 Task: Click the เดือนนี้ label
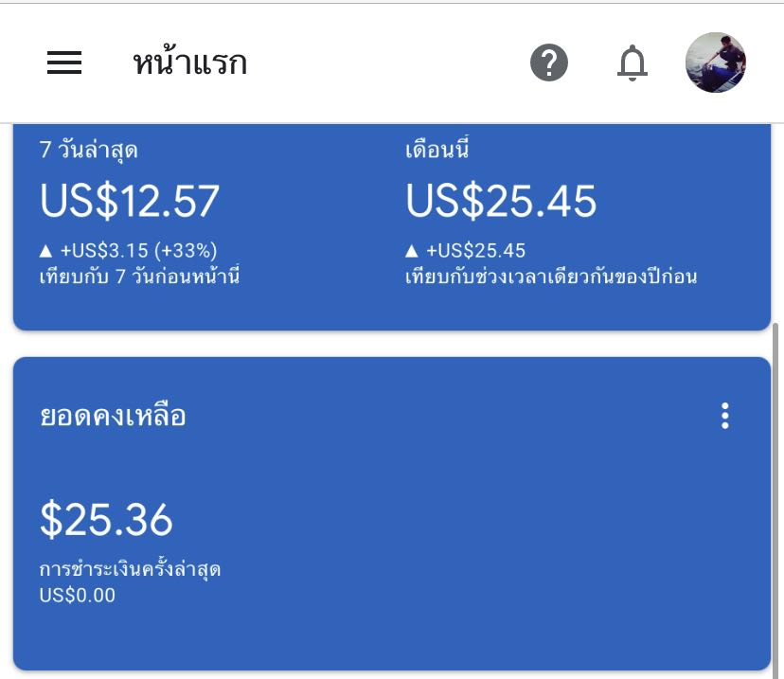(437, 149)
